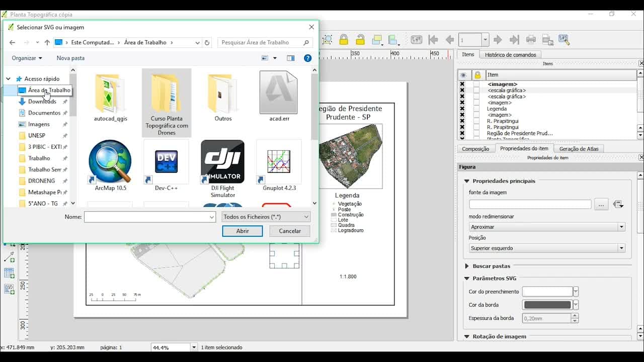The image size is (644, 362).
Task: Click Nova pasta in the dialog toolbar
Action: pyautogui.click(x=70, y=58)
